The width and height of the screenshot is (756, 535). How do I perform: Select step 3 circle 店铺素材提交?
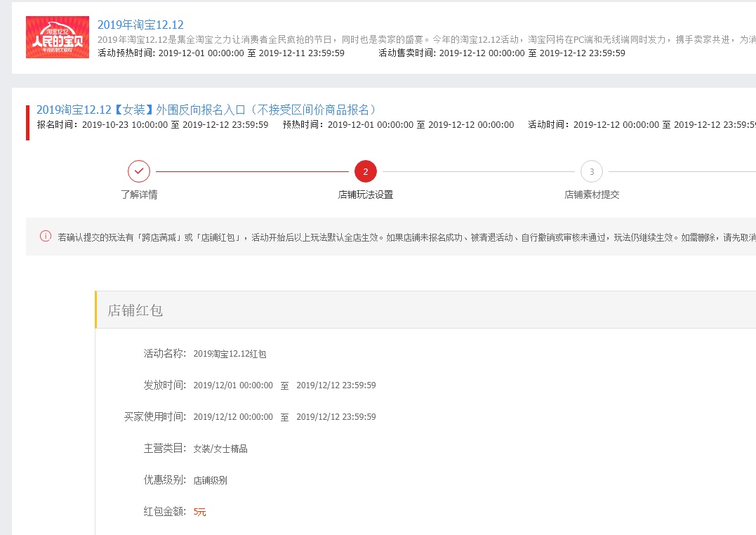point(592,171)
